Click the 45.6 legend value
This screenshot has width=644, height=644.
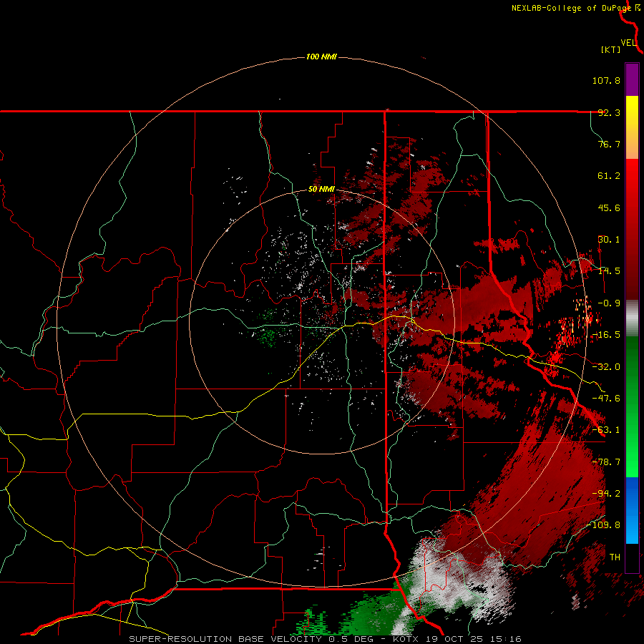pyautogui.click(x=609, y=208)
